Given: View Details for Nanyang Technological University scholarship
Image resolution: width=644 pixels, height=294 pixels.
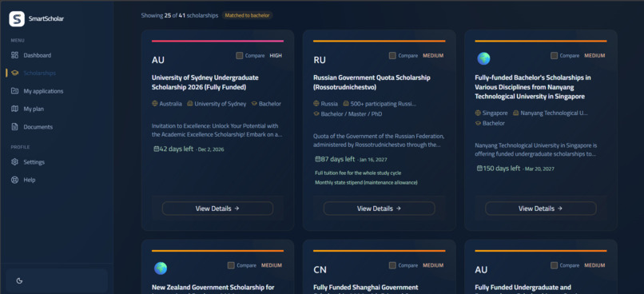Looking at the screenshot, I should (x=540, y=209).
